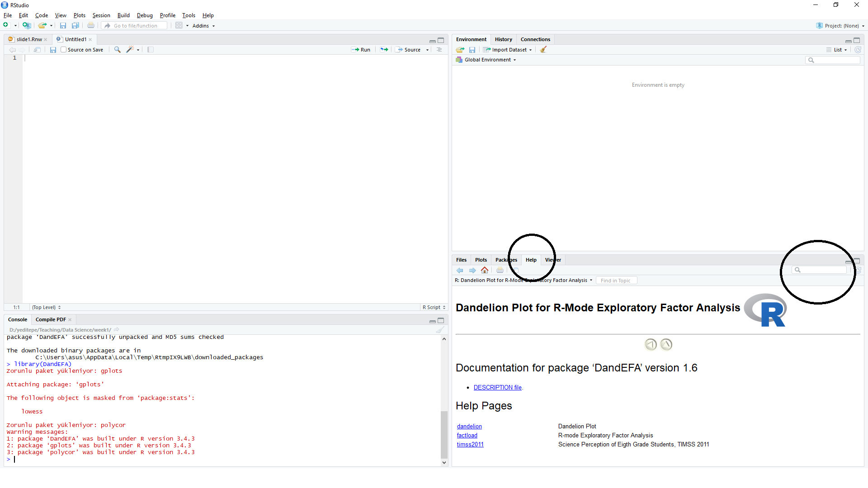Open the dandelion help page link
The width and height of the screenshot is (868, 488).
click(469, 426)
